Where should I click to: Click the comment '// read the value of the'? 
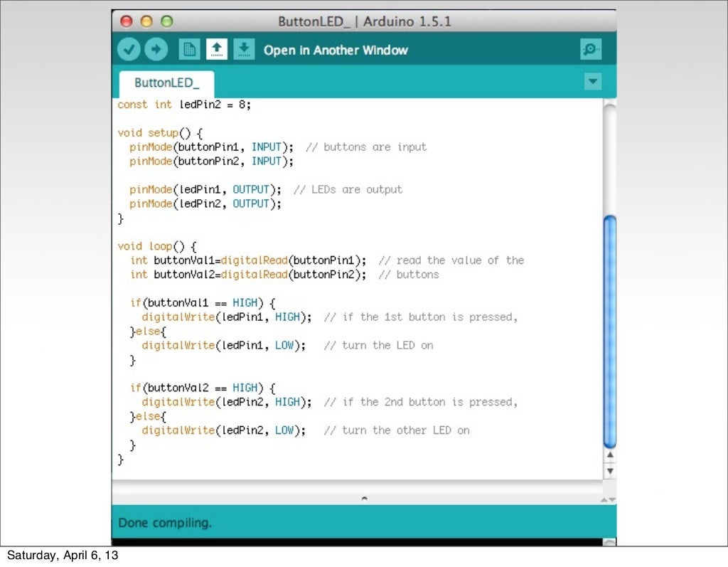451,260
